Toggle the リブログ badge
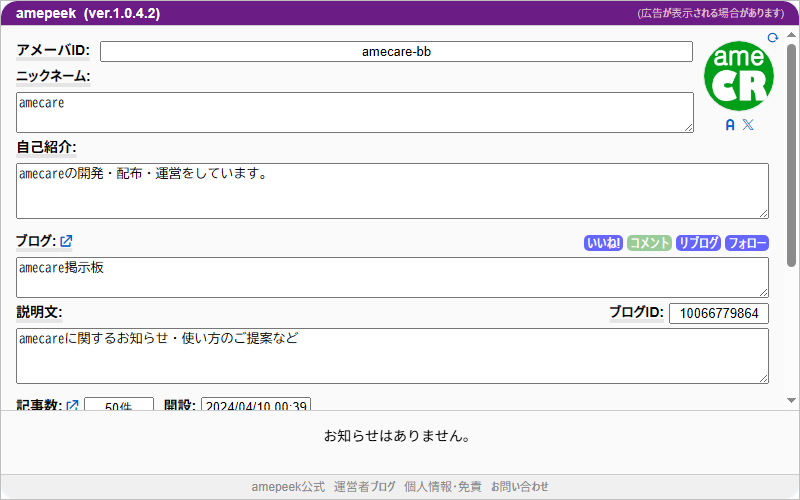The image size is (800, 500). point(698,243)
